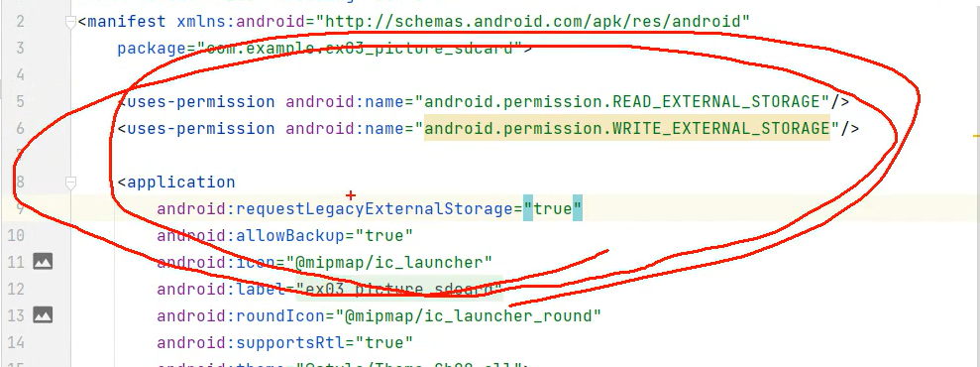The height and width of the screenshot is (367, 980).
Task: Click the "true" value of requestLegacyExternalStorage
Action: pos(553,209)
